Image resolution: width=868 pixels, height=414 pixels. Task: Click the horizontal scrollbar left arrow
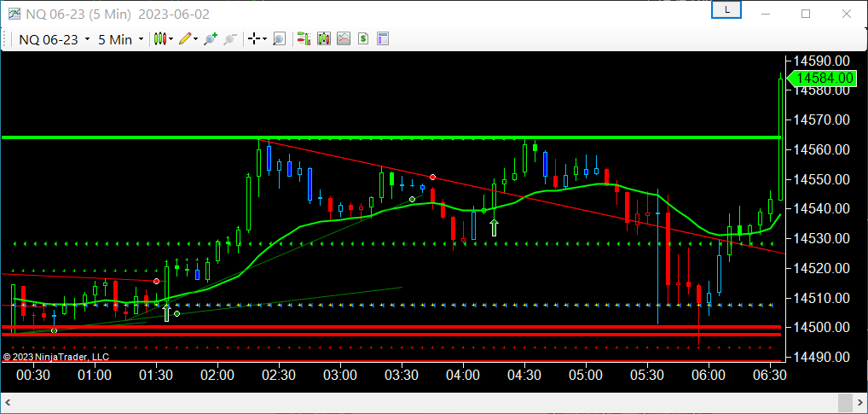point(7,401)
